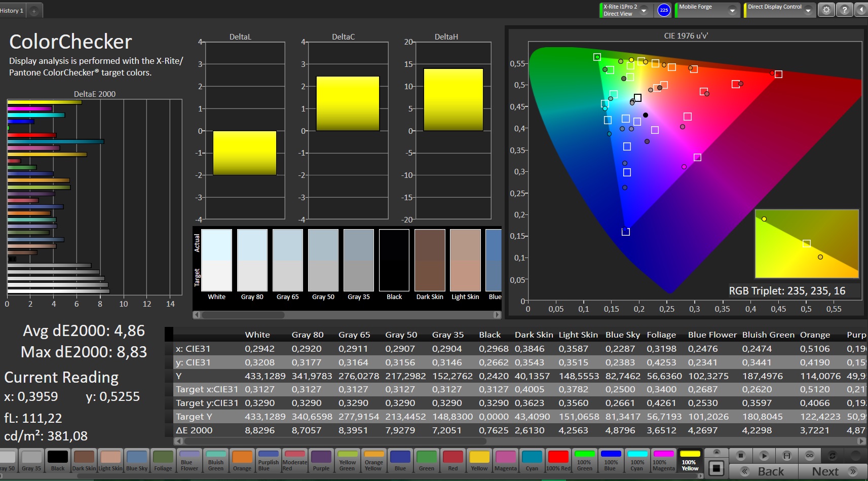Viewport: 868px width, 481px height.
Task: Click the large black square pattern button
Action: coord(716,468)
